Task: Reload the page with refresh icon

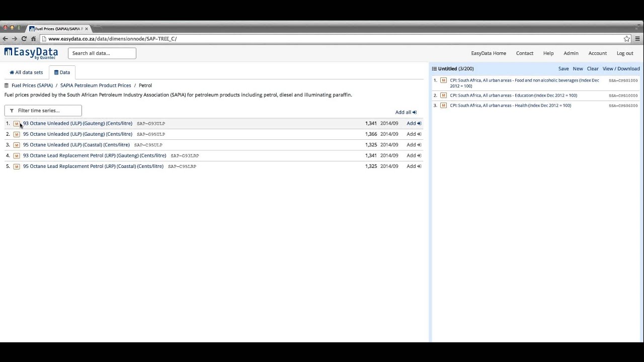Action: 24,39
